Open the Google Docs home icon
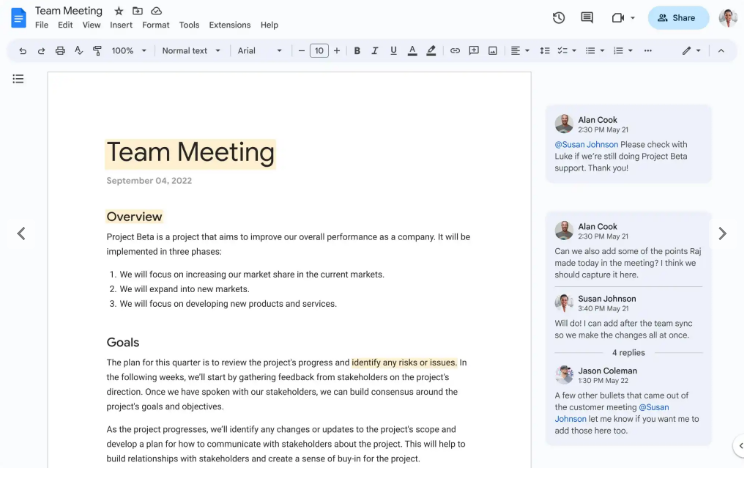Image resolution: width=744 pixels, height=491 pixels. [19, 18]
